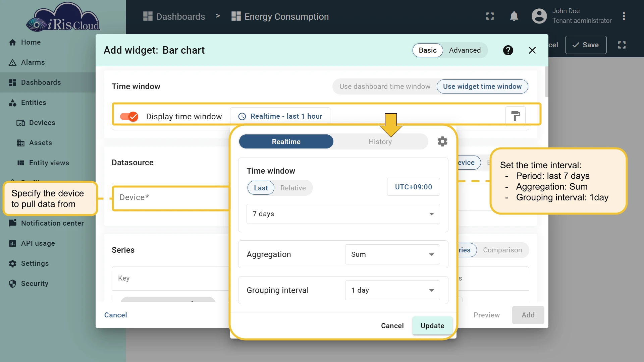Click the Device input field
This screenshot has width=644, height=362.
point(171,198)
